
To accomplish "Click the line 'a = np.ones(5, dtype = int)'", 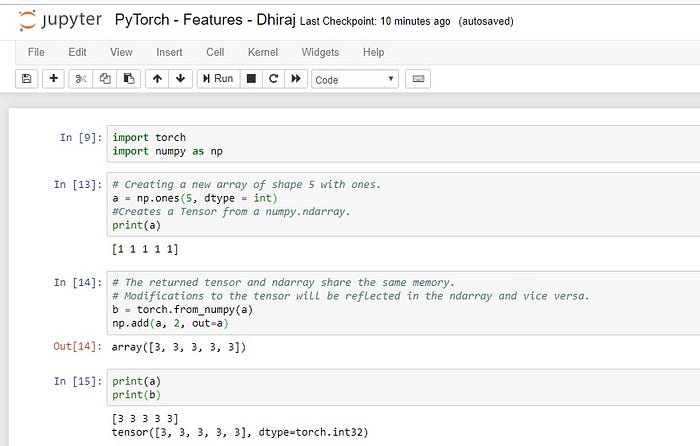I will 195,198.
